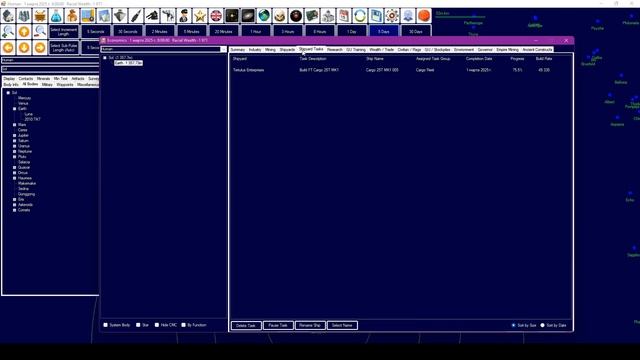Click the Delete Task button
The width and height of the screenshot is (640, 360).
pyautogui.click(x=246, y=325)
